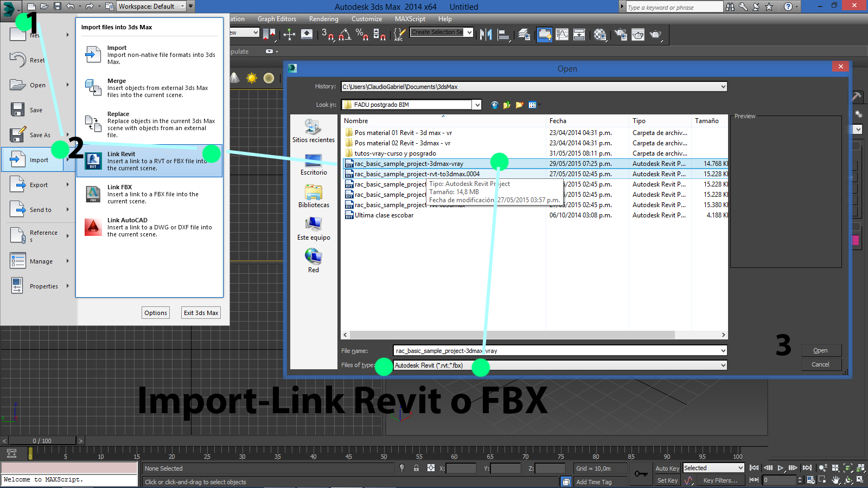The height and width of the screenshot is (488, 868).
Task: Open the Create Selection Set dropdown
Action: tap(469, 33)
